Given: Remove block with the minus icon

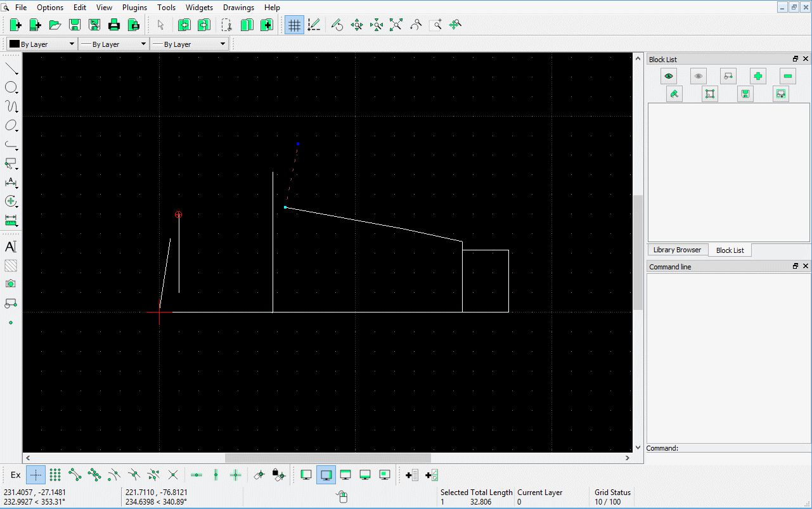Looking at the screenshot, I should [x=788, y=76].
